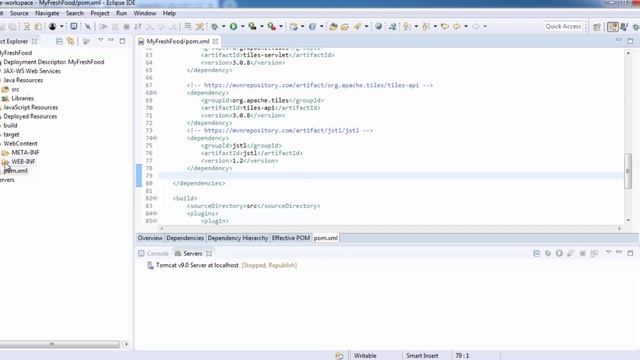Click the Debug bug icon in the toolbar
Viewport: 640px width, 360px height.
tap(214, 27)
